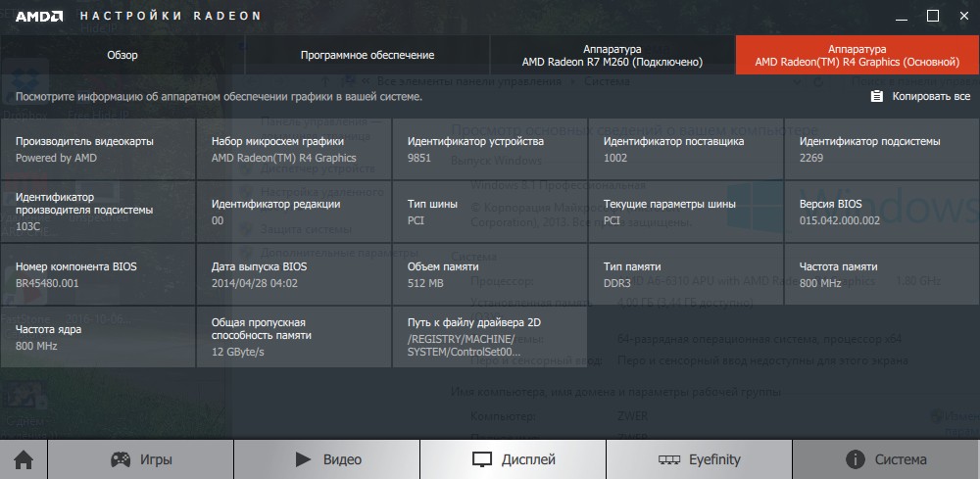Click the Объем памяти 512 MB tile
This screenshot has height=479, width=980.
click(489, 274)
